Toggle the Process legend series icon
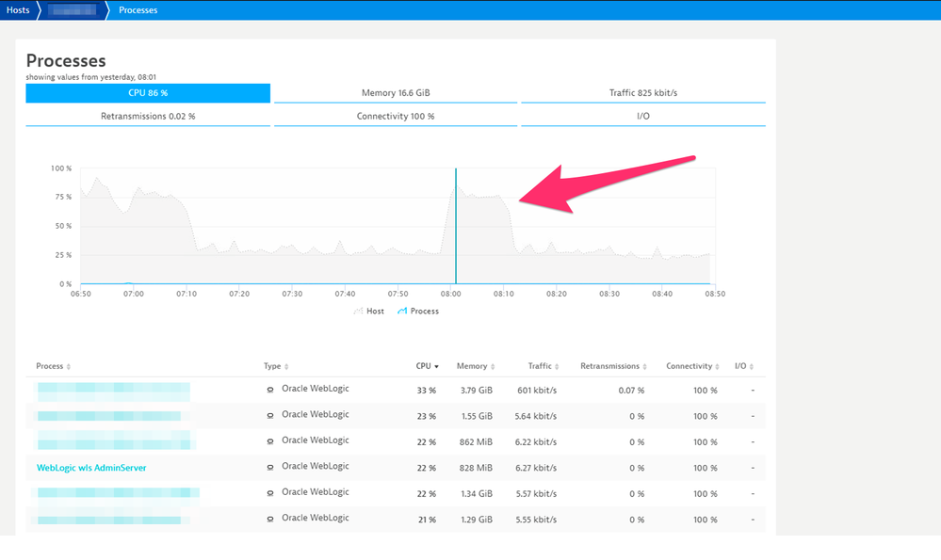 402,311
